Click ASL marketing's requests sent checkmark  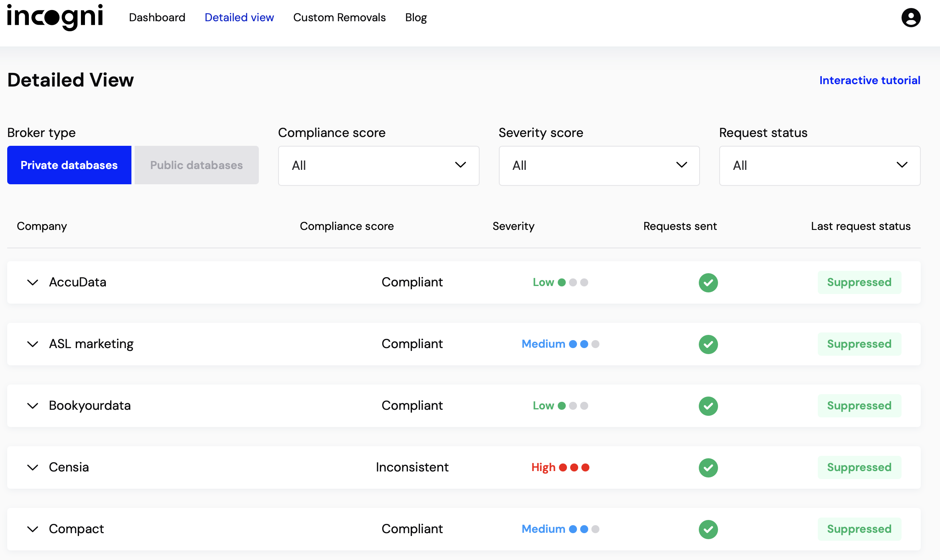(708, 344)
